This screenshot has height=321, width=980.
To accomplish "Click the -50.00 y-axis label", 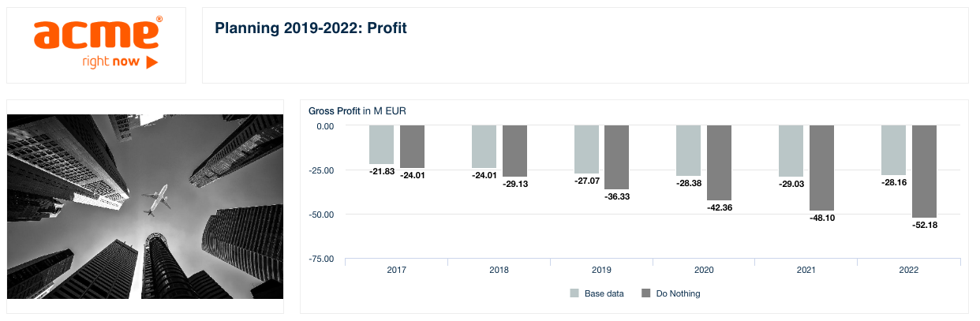I will 325,215.
